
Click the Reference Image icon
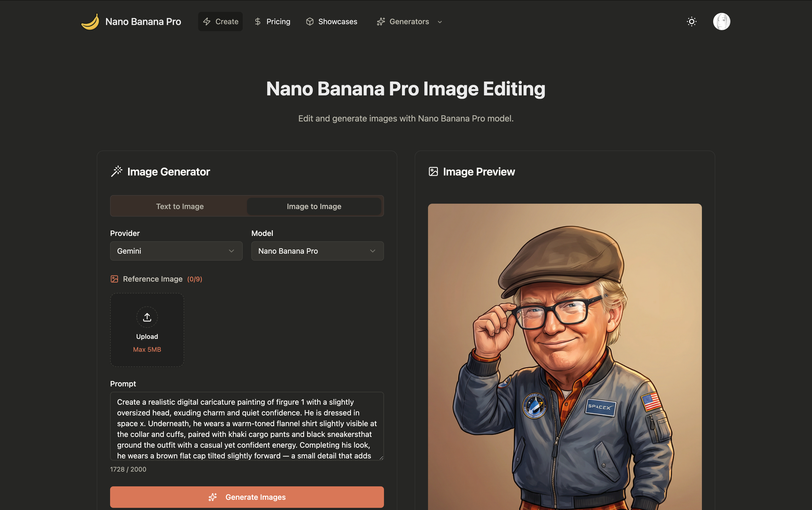pyautogui.click(x=115, y=279)
